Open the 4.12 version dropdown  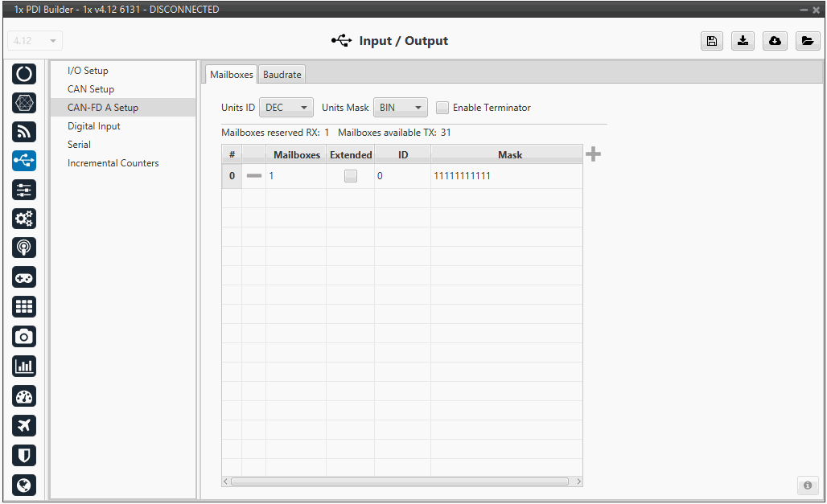35,41
